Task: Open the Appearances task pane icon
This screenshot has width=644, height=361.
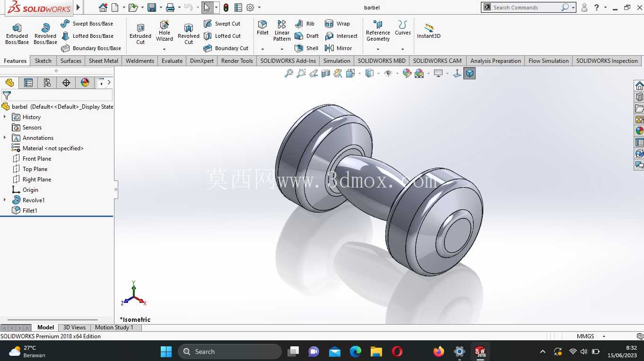Action: coord(639,131)
